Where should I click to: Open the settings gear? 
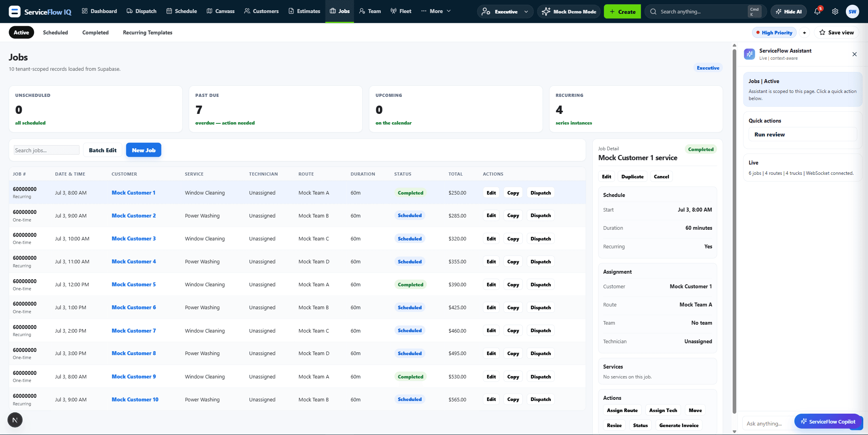click(835, 11)
